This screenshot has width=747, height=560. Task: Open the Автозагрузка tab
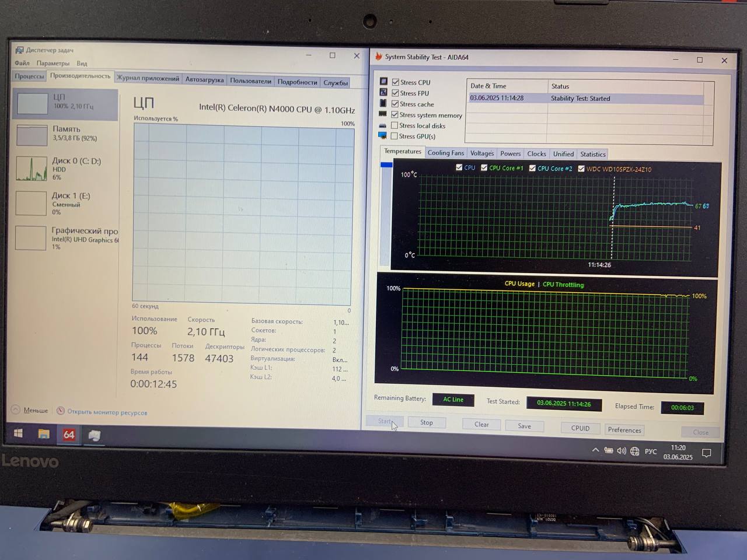pyautogui.click(x=204, y=80)
